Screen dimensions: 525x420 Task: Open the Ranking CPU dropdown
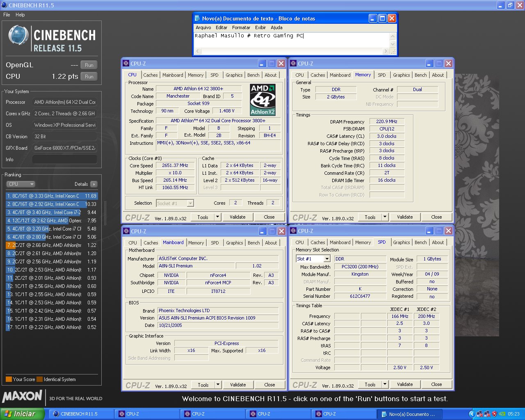(21, 184)
